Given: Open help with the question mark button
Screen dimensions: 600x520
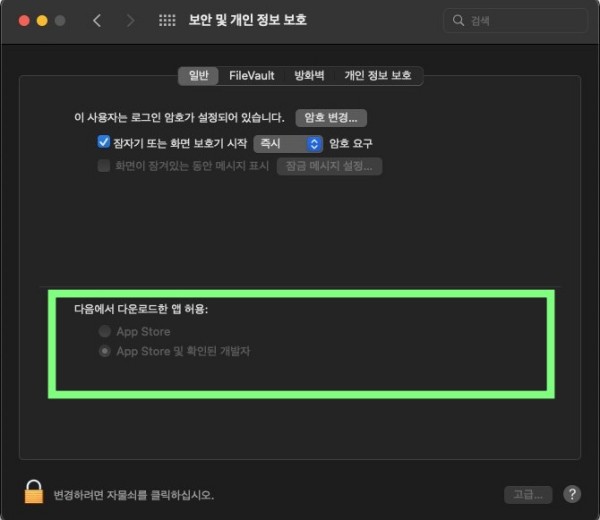Looking at the screenshot, I should (572, 494).
